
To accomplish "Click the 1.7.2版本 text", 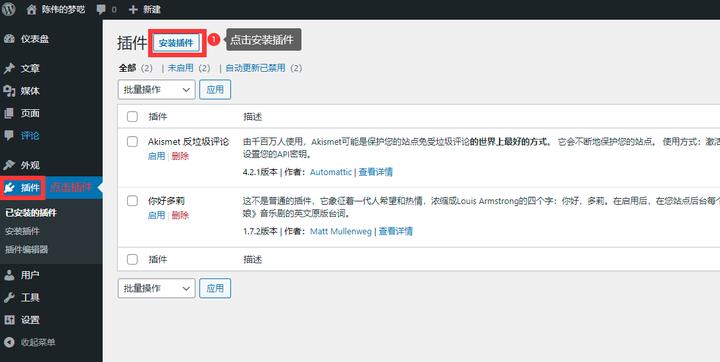I will (x=260, y=231).
